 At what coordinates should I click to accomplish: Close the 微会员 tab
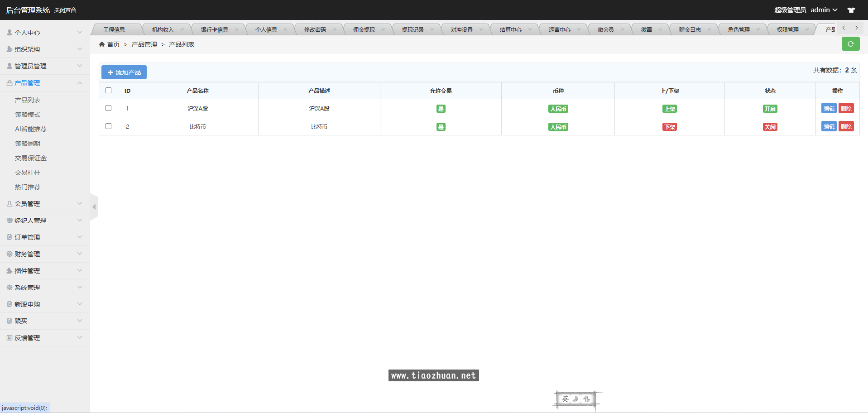(623, 29)
